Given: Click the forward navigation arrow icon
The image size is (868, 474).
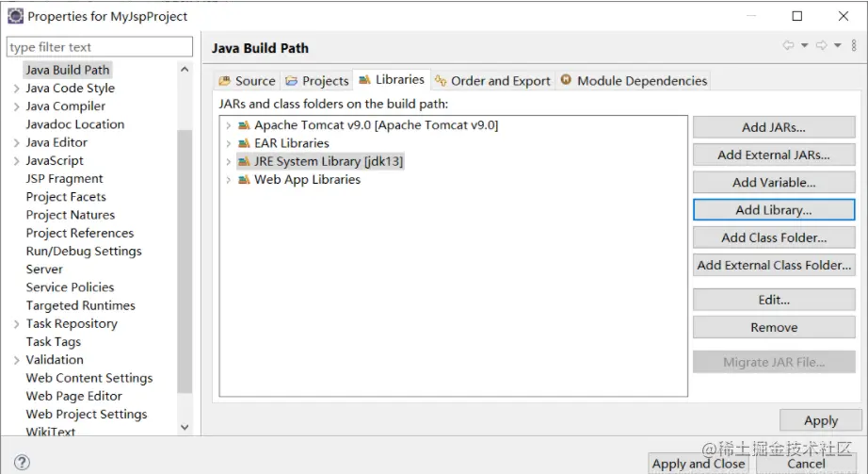Looking at the screenshot, I should (x=821, y=46).
